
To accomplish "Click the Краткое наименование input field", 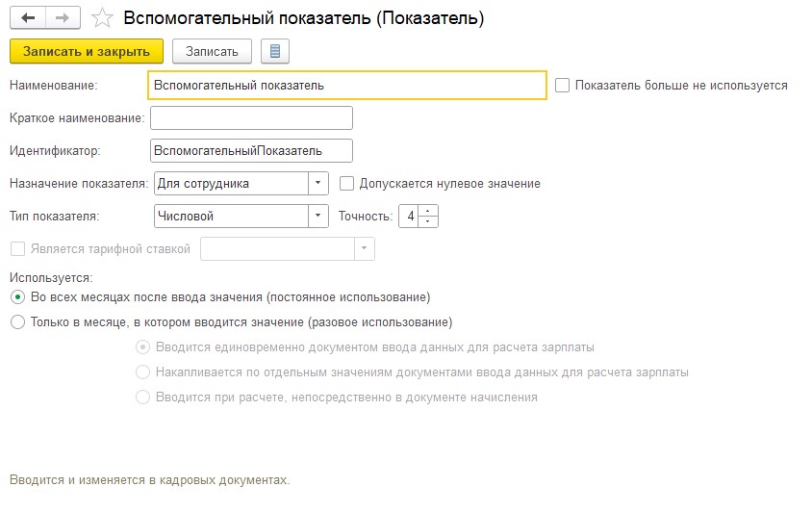I will tap(251, 118).
